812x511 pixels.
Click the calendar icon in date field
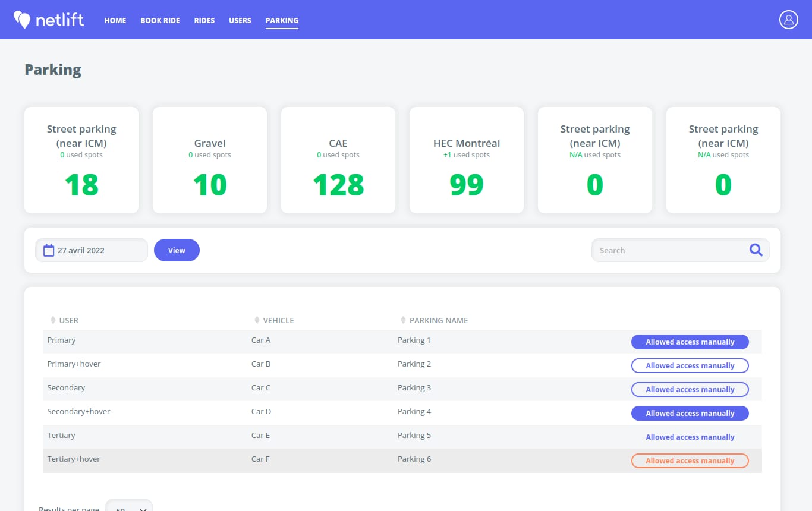point(49,250)
